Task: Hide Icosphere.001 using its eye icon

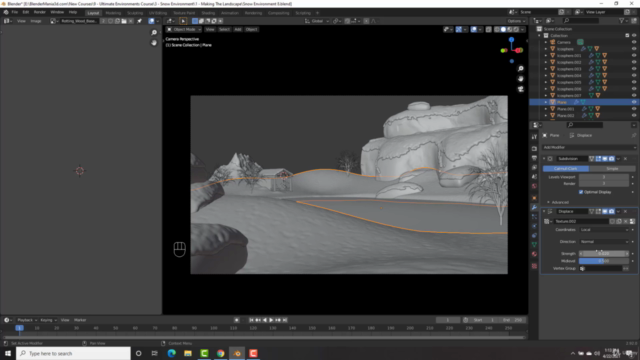Action: click(x=634, y=55)
